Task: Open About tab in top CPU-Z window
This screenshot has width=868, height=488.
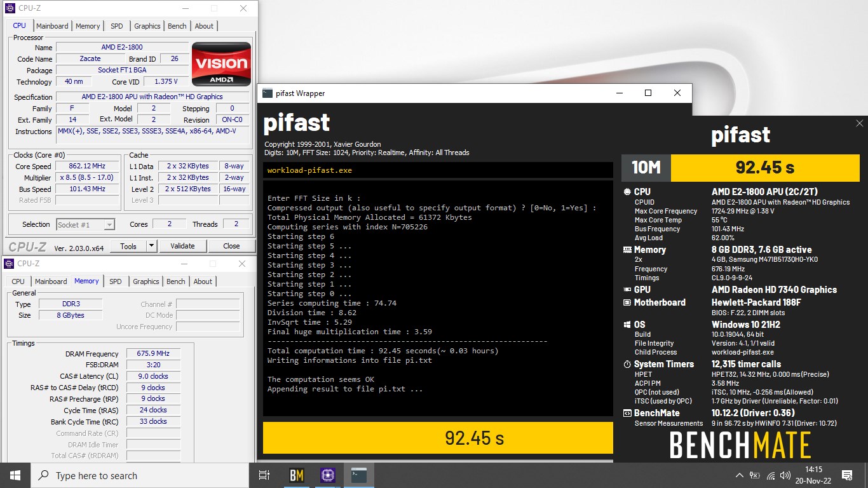Action: [x=204, y=26]
